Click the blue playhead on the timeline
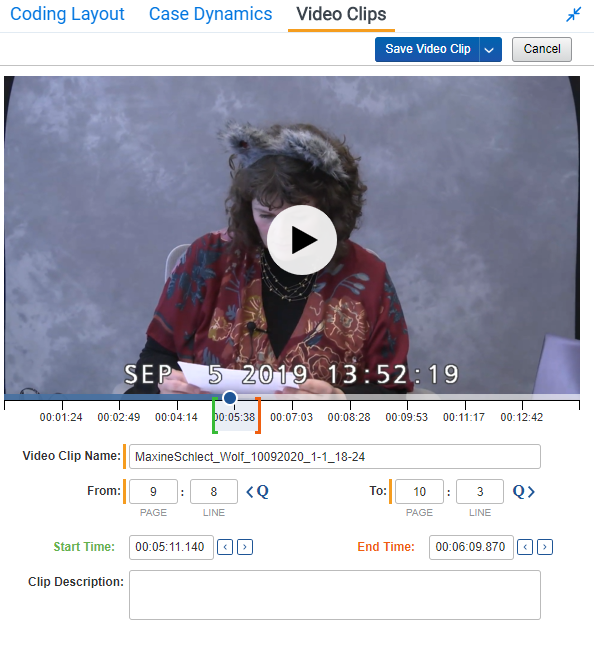 point(230,398)
